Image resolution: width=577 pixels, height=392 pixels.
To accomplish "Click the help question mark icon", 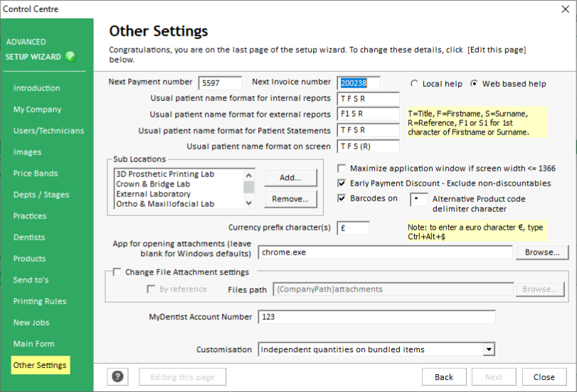I will click(x=117, y=377).
